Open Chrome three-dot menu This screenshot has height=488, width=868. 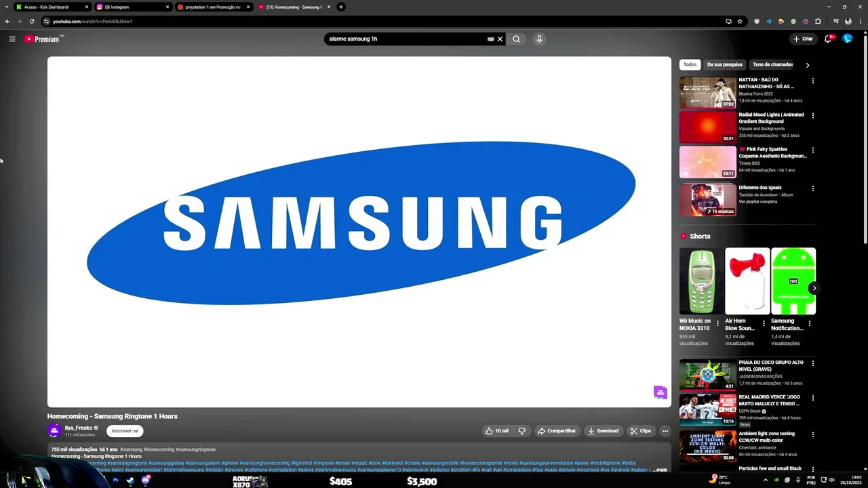point(859,21)
